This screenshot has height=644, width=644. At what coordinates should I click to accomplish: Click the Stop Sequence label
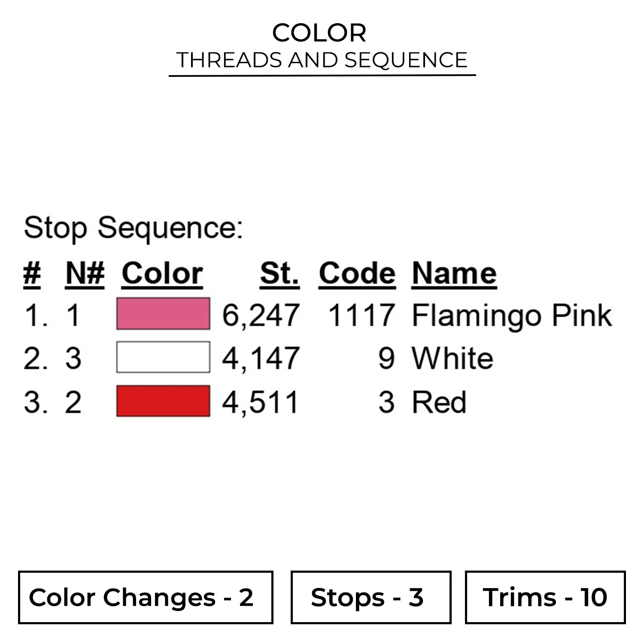pyautogui.click(x=134, y=228)
